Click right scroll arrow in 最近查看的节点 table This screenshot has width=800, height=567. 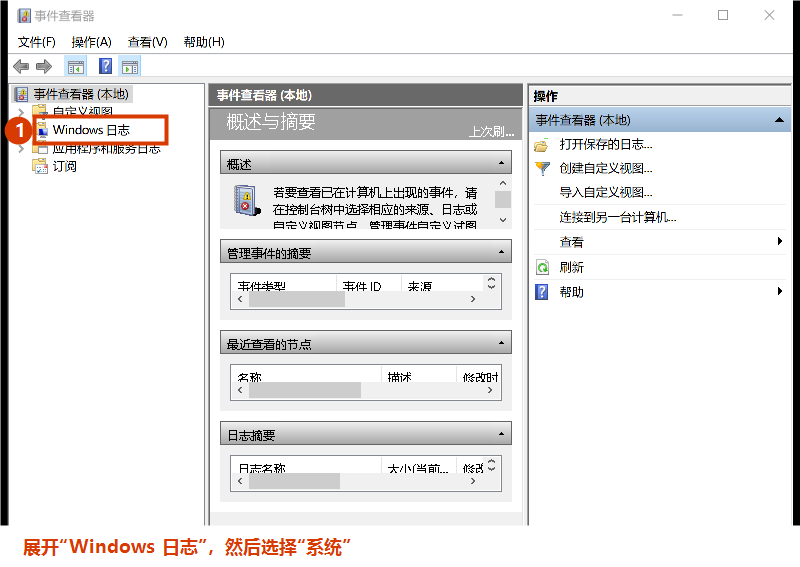(x=490, y=390)
